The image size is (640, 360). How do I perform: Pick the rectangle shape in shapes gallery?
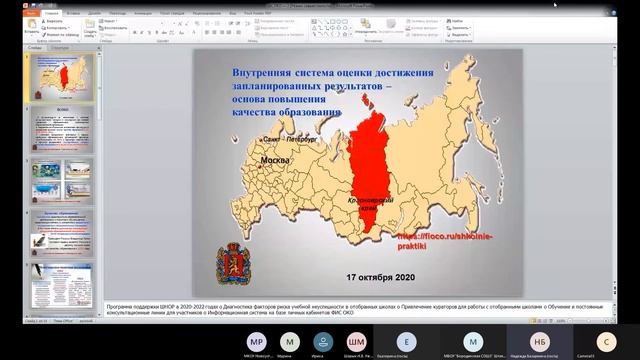(x=332, y=21)
